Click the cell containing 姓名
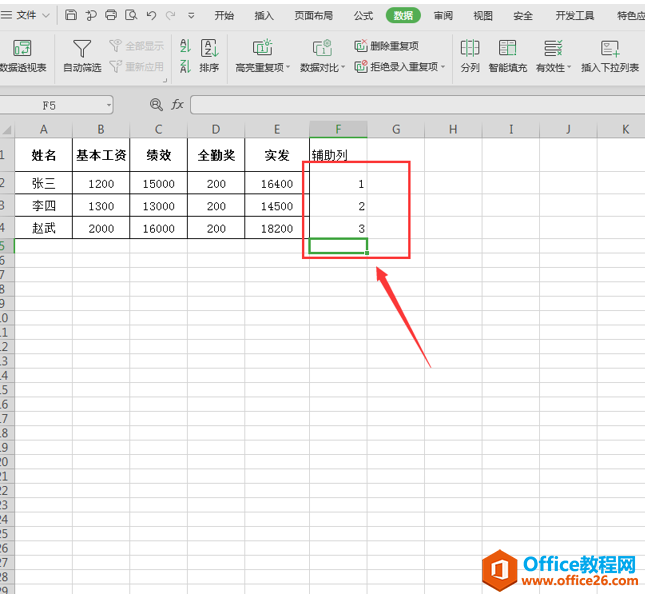Image resolution: width=645 pixels, height=598 pixels. tap(44, 155)
